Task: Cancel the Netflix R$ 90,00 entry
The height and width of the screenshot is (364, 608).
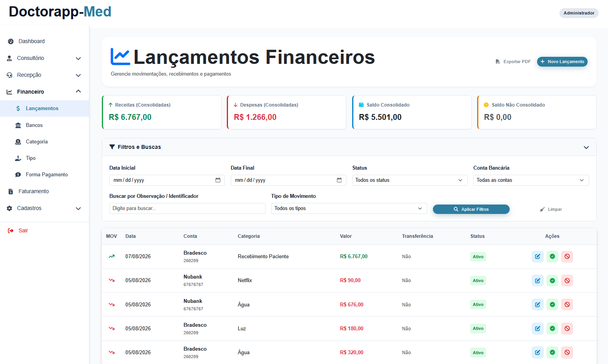Action: (x=567, y=281)
